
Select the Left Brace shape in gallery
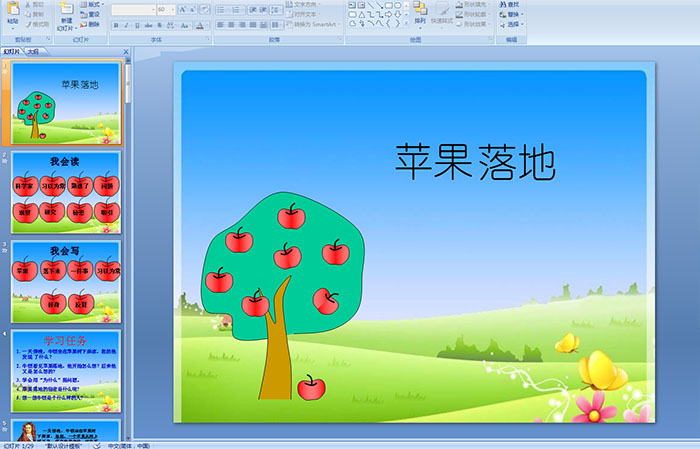388,24
